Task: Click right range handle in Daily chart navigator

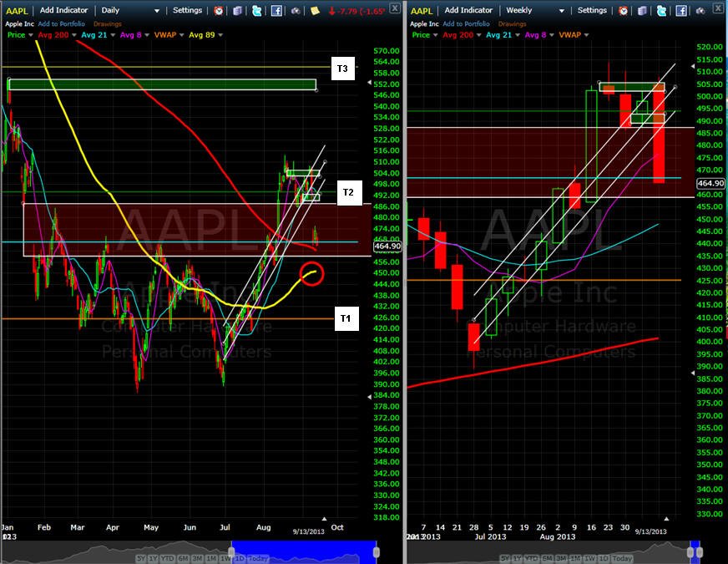Action: pos(376,552)
